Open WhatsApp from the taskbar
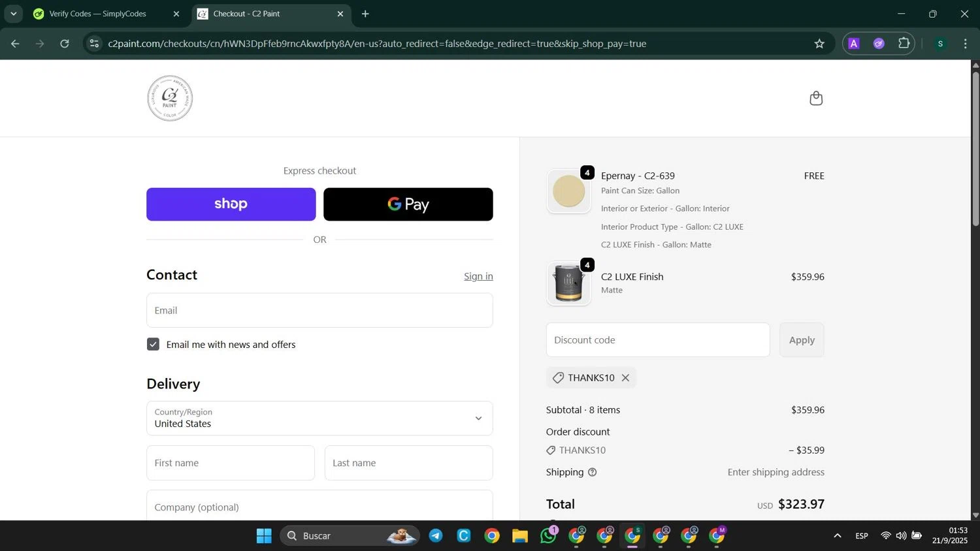This screenshot has height=551, width=980. (548, 536)
